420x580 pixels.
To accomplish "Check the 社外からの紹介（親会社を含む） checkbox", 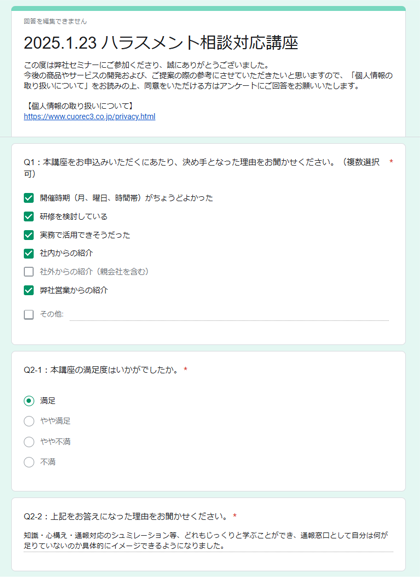I will point(29,272).
